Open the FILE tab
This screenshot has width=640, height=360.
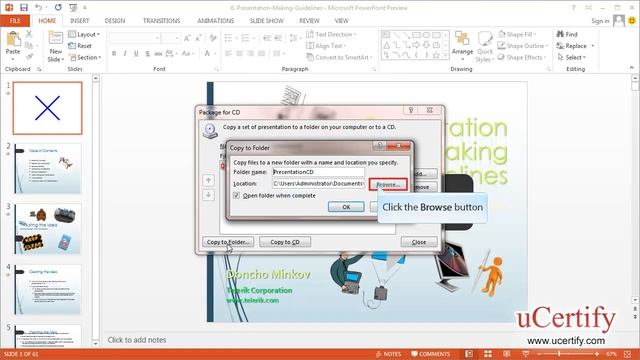15,20
